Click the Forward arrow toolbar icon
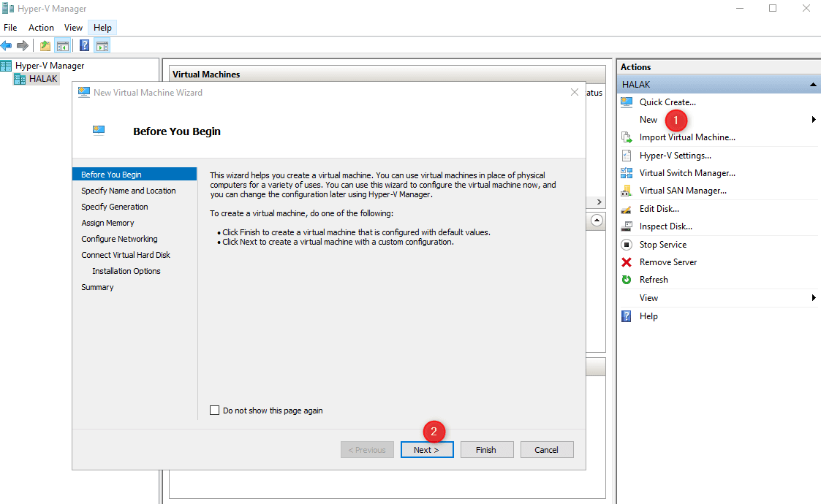821x504 pixels. tap(23, 46)
